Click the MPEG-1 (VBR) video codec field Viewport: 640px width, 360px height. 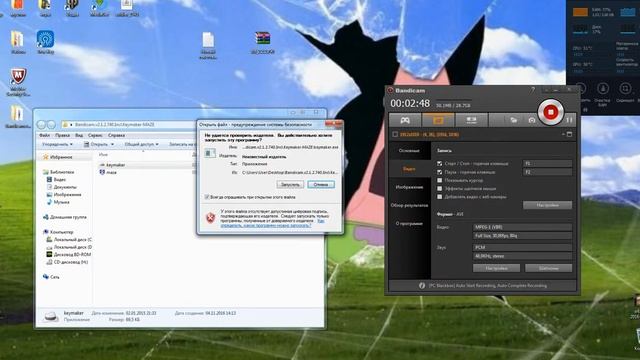tap(522, 227)
